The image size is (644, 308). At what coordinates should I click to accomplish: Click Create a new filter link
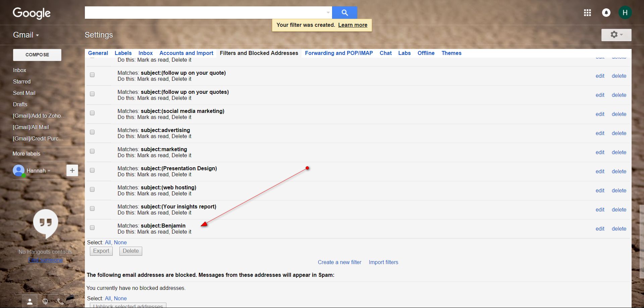(x=339, y=262)
